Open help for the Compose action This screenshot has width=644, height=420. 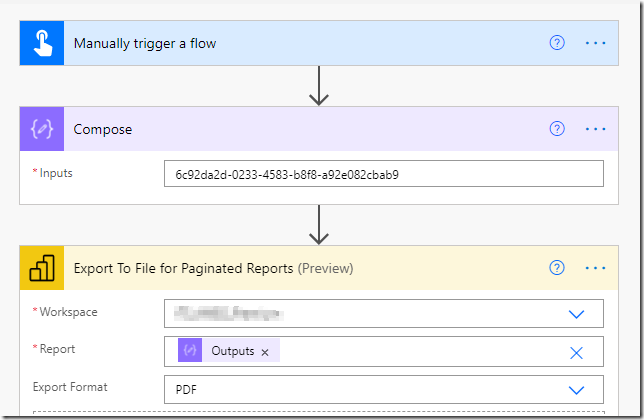(x=557, y=129)
